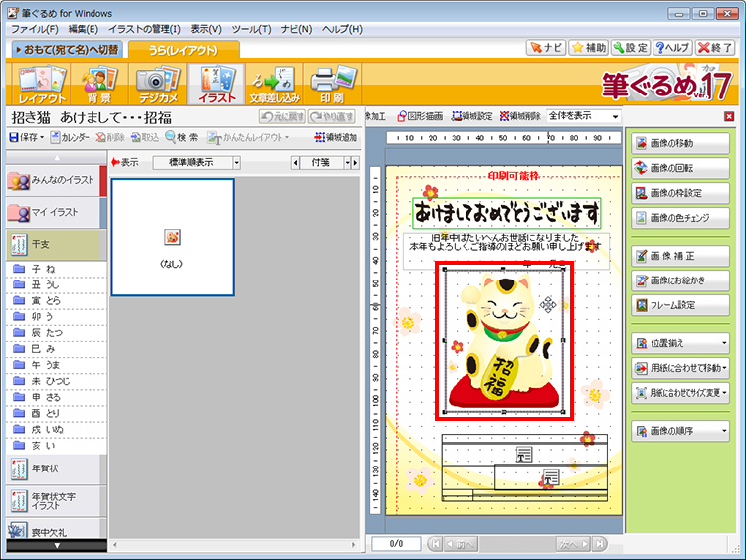Click the カレンダー calendar tool
Image resolution: width=746 pixels, height=560 pixels.
(70, 137)
